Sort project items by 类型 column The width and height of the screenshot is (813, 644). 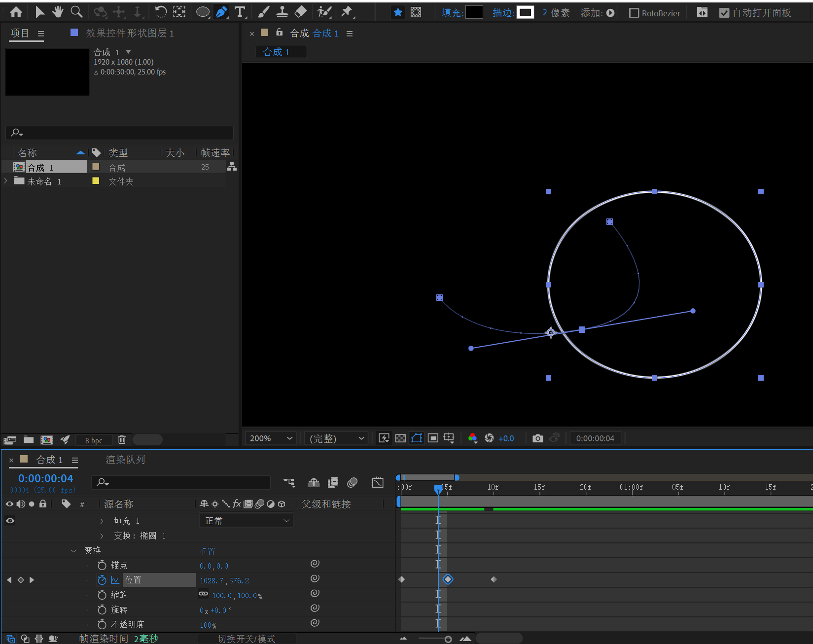pos(118,153)
